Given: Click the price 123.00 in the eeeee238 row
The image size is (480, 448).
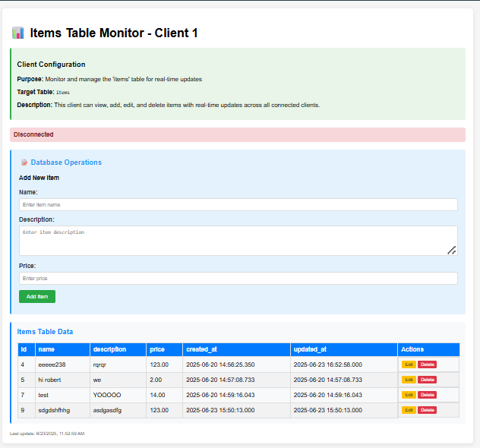Looking at the screenshot, I should 164,364.
